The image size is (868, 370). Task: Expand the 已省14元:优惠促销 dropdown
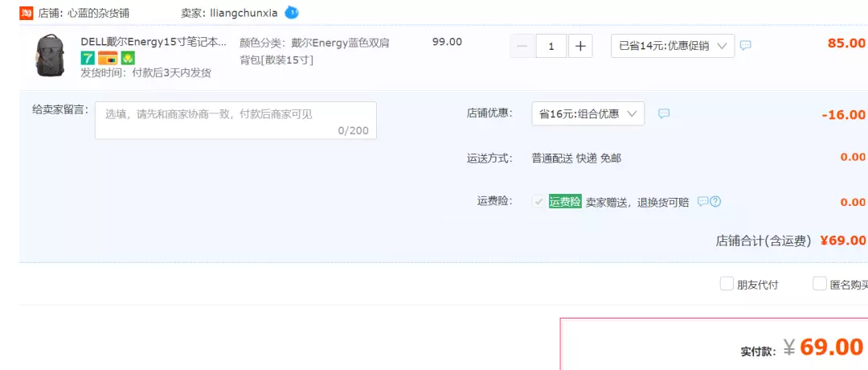pyautogui.click(x=673, y=46)
